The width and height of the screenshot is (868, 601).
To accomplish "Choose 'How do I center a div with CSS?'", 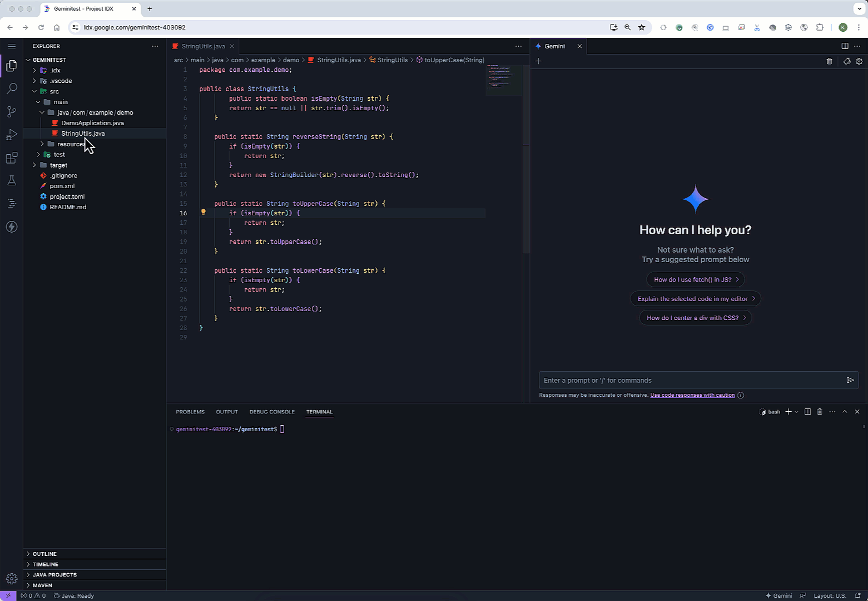I will pyautogui.click(x=696, y=318).
